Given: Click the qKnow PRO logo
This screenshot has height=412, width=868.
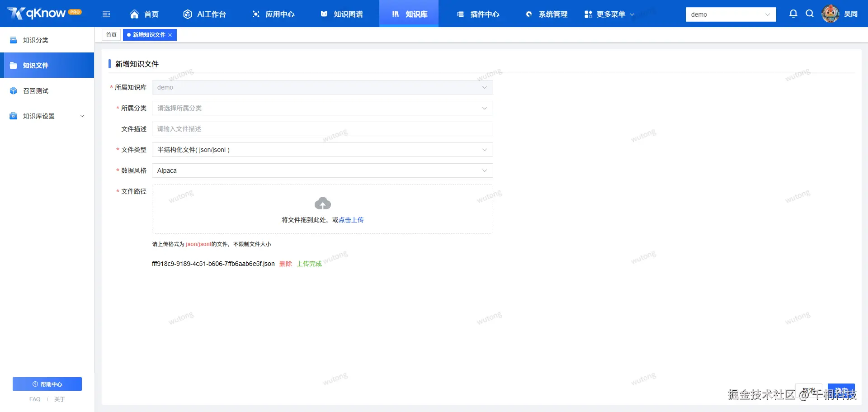Looking at the screenshot, I should (44, 14).
